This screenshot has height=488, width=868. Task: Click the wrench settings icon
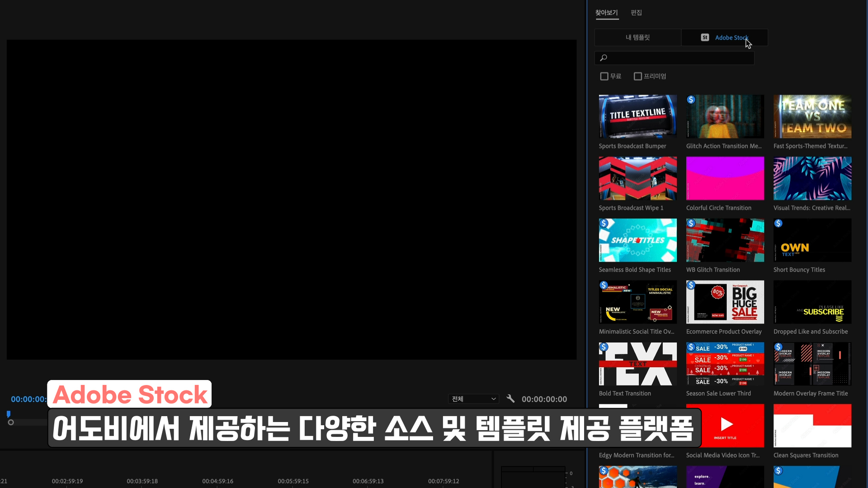tap(510, 399)
